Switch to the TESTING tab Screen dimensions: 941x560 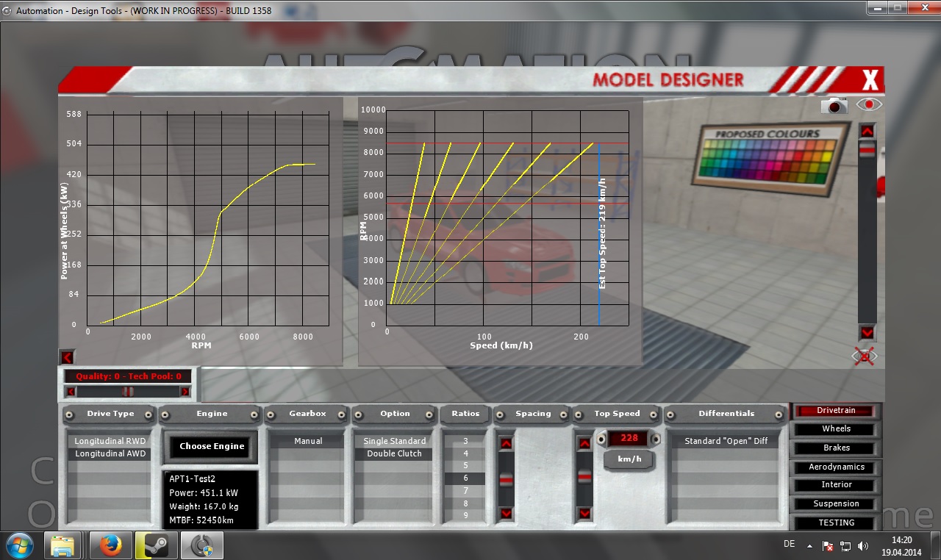point(836,523)
